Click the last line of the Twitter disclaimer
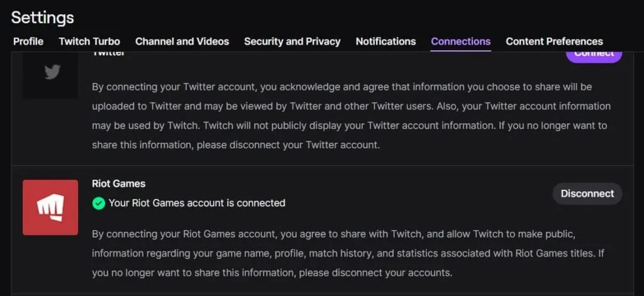 point(236,145)
